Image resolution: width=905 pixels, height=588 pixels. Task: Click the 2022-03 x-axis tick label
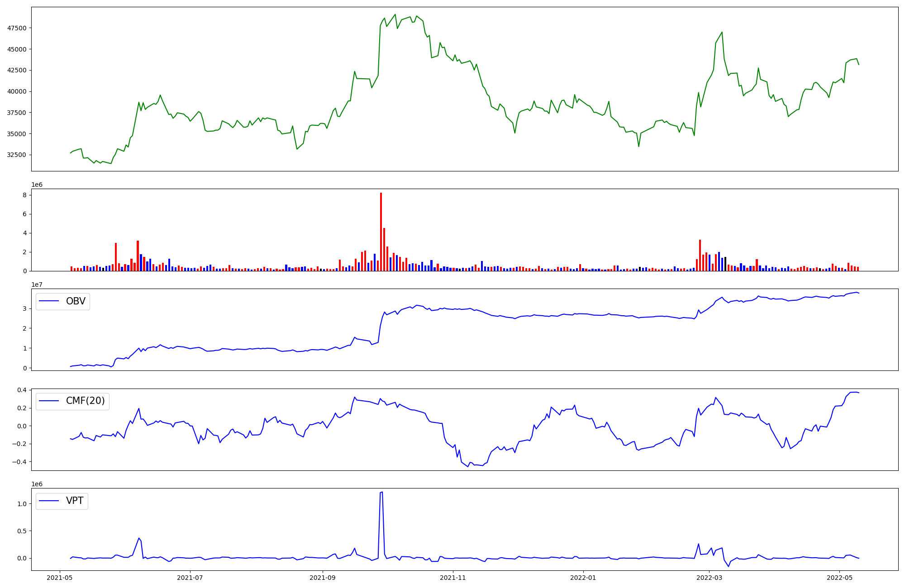pos(709,578)
